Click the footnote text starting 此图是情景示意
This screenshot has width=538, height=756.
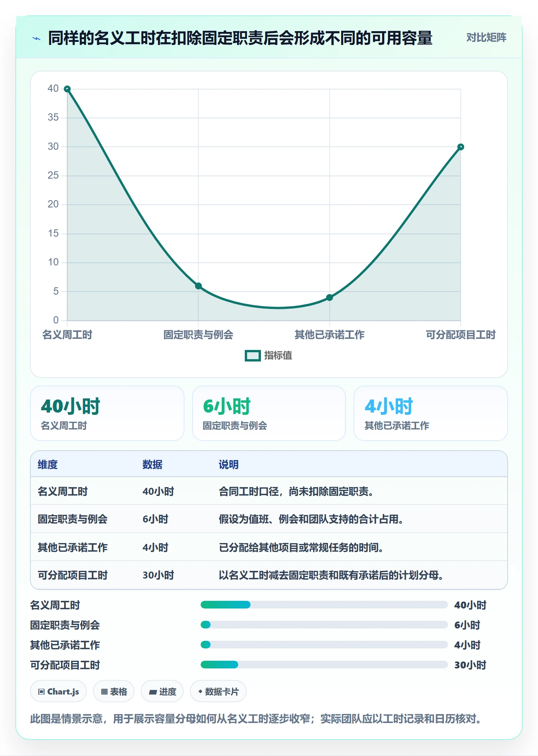[x=256, y=719]
